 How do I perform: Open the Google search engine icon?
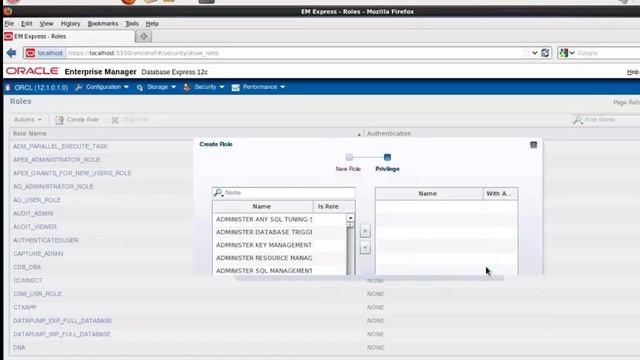click(564, 53)
